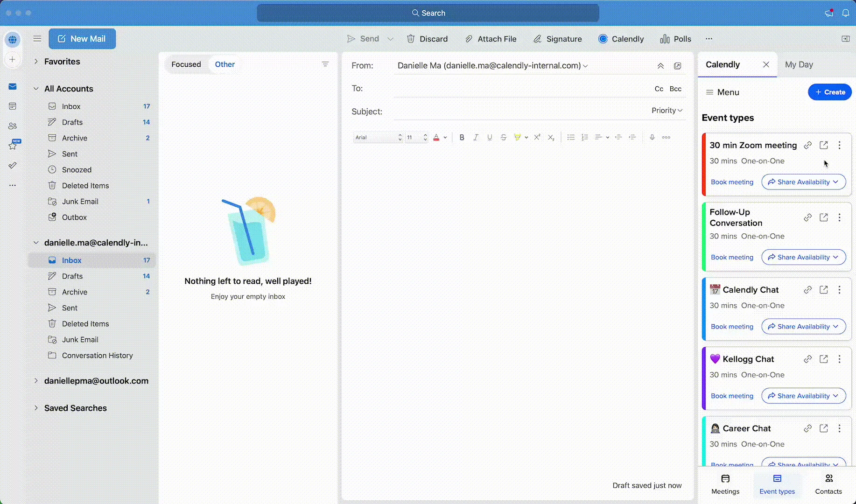Open Share Availability for Calendly Chat
The height and width of the screenshot is (504, 856).
pos(803,326)
